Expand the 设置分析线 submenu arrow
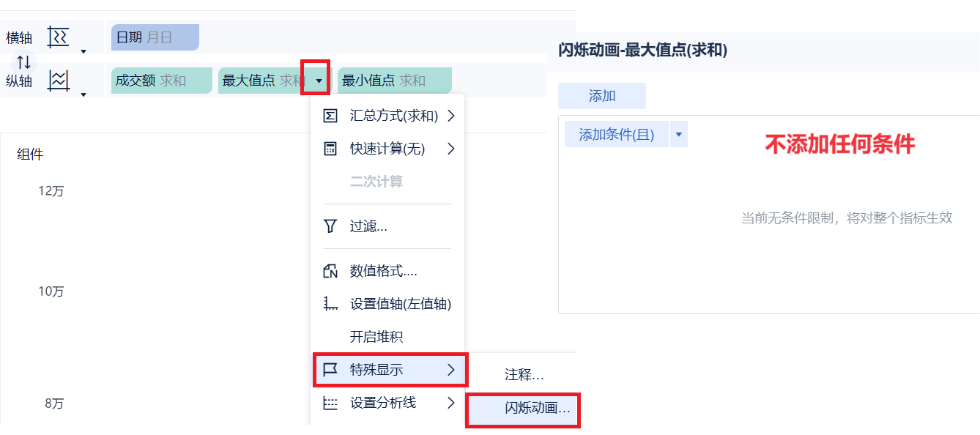Screen dimensions: 980x435 (450, 403)
